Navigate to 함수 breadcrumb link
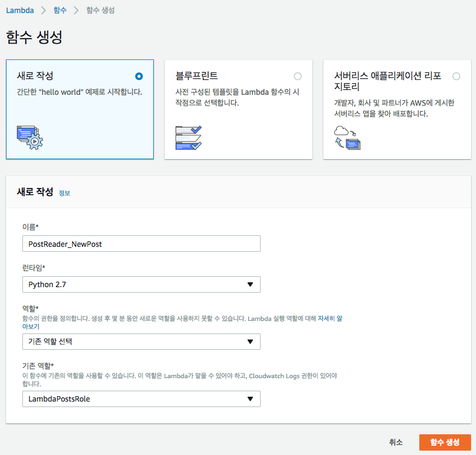The width and height of the screenshot is (476, 455). tap(60, 10)
